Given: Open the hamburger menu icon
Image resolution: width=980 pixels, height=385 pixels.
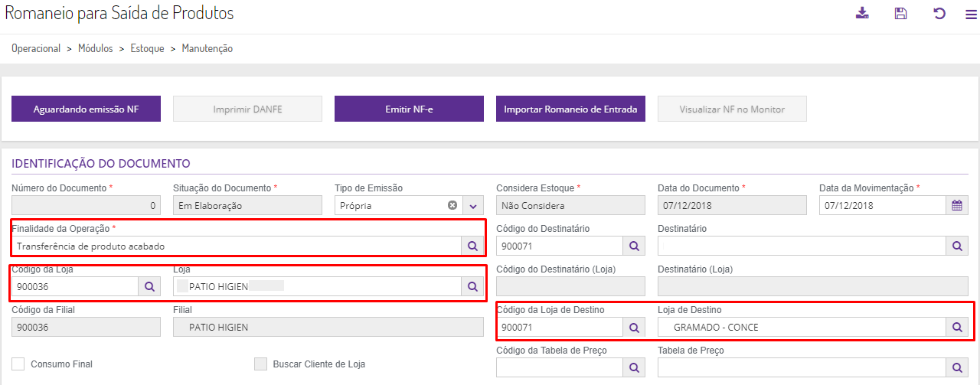Looking at the screenshot, I should pyautogui.click(x=971, y=13).
